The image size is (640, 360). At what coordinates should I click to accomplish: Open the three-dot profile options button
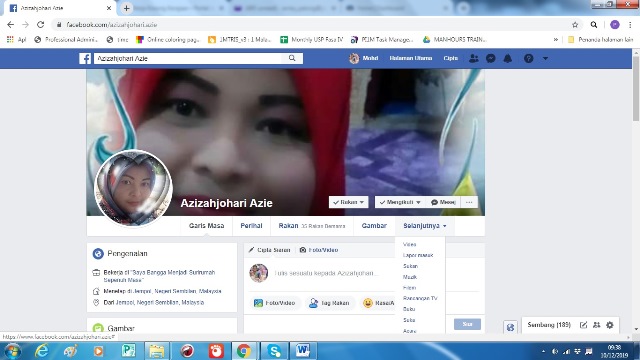(469, 202)
